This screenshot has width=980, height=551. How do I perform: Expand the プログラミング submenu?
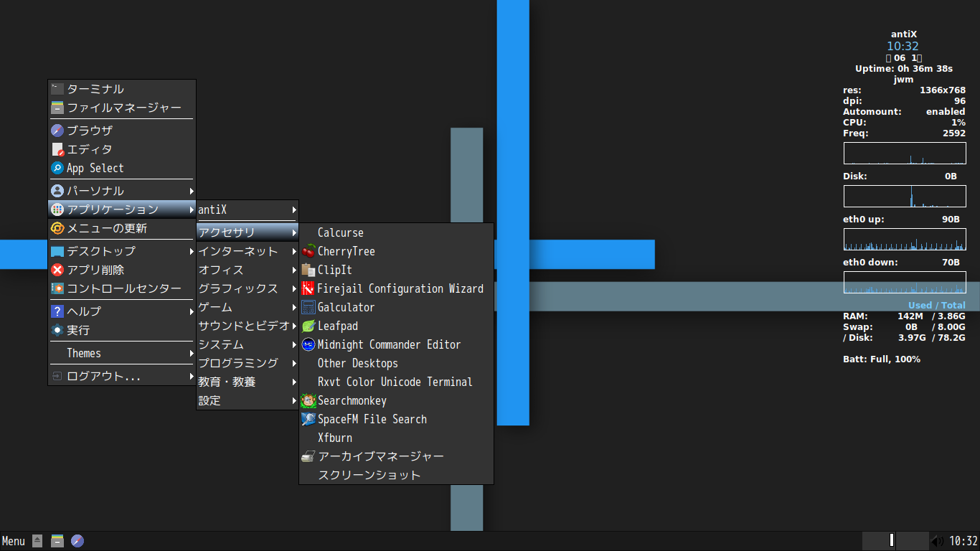click(248, 363)
